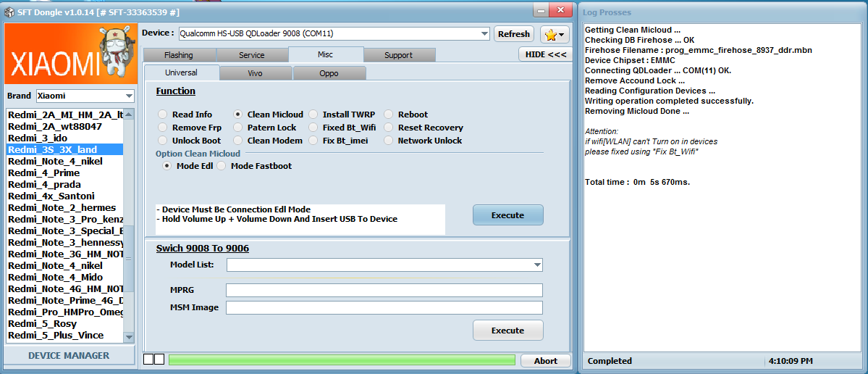This screenshot has width=868, height=374.
Task: Select Redmi_3_ido model
Action: tap(64, 138)
